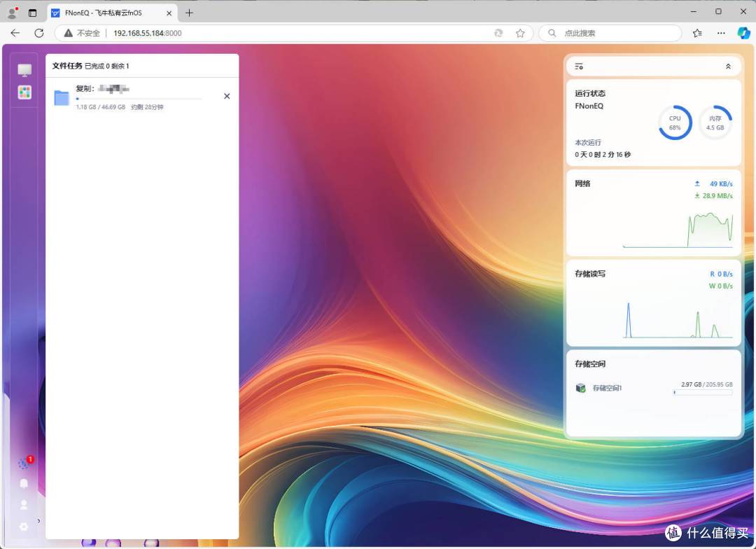Click the 存储空间1 storage volume entry

pyautogui.click(x=607, y=388)
